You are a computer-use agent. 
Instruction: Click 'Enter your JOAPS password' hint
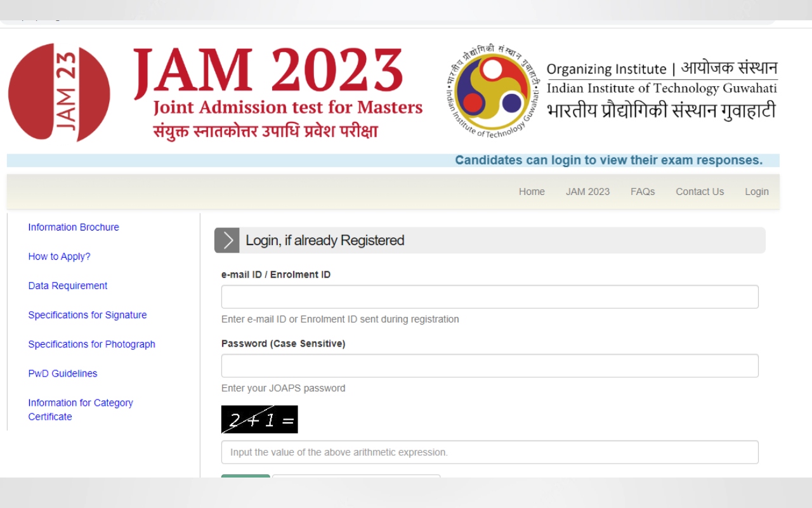(x=283, y=388)
